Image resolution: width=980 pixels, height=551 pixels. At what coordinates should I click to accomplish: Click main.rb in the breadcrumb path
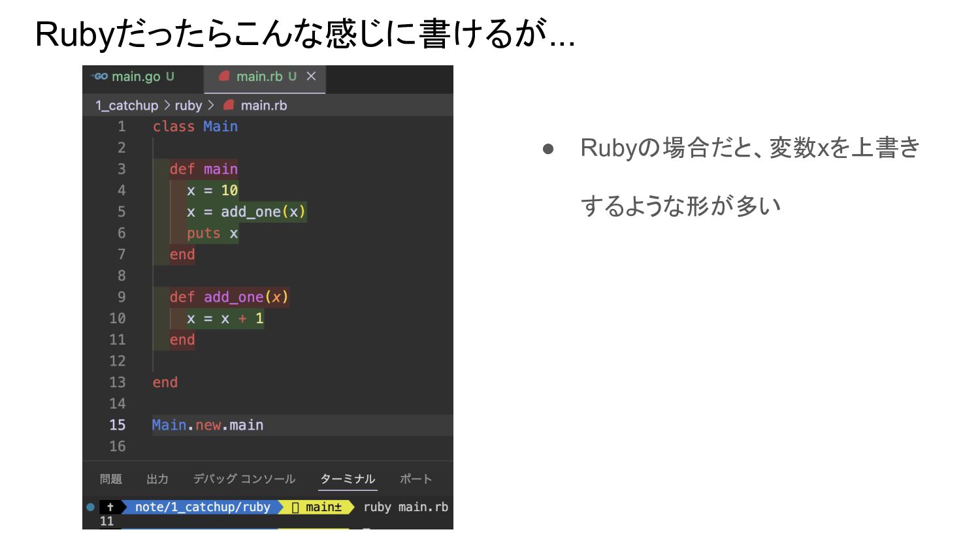click(264, 106)
